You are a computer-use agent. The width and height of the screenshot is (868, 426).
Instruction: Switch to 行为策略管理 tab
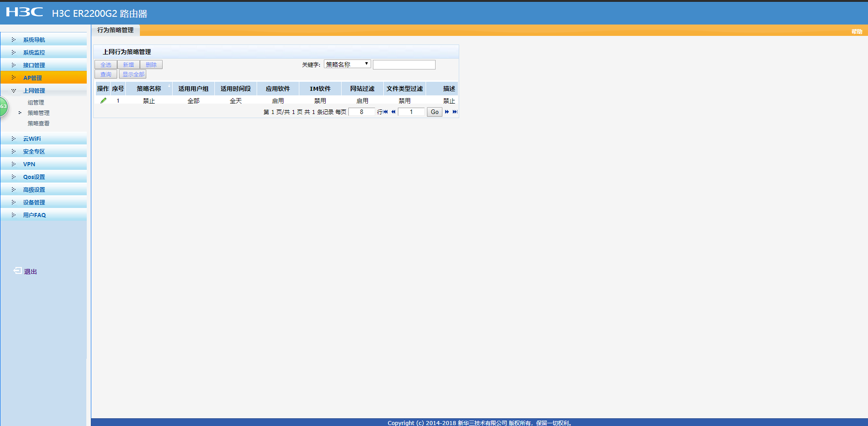tap(115, 30)
